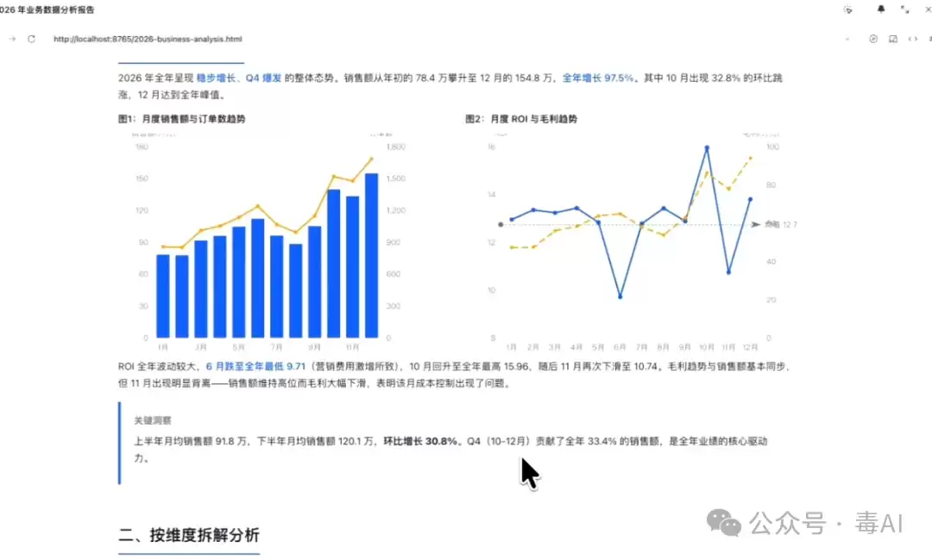932x560 pixels.
Task: Click bold text 环比增长 30.8%
Action: pos(420,441)
